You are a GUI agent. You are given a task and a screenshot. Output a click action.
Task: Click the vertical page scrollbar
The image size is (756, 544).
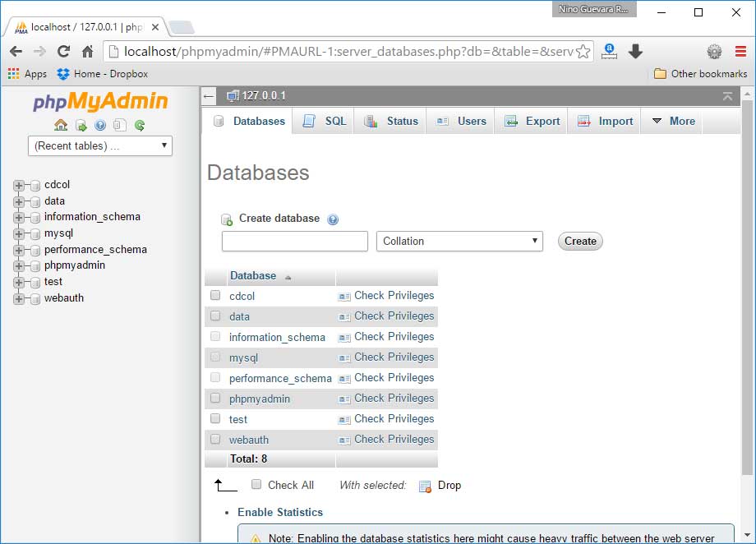click(747, 288)
